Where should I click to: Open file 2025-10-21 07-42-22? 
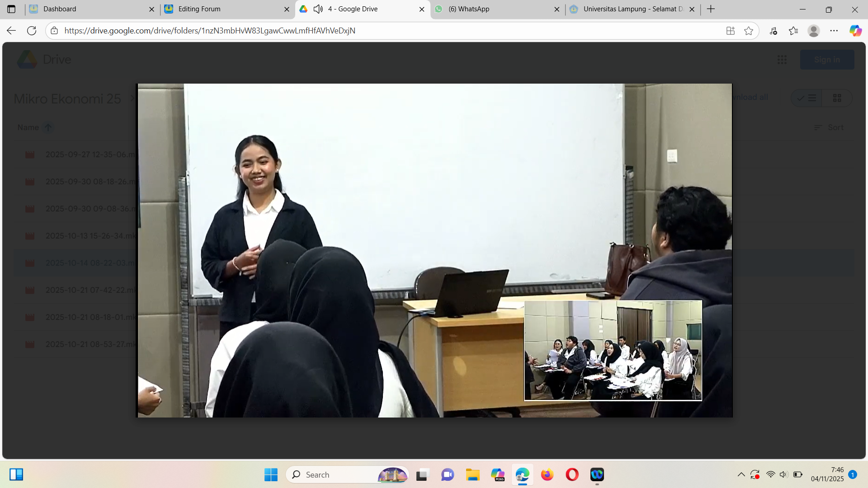point(90,290)
